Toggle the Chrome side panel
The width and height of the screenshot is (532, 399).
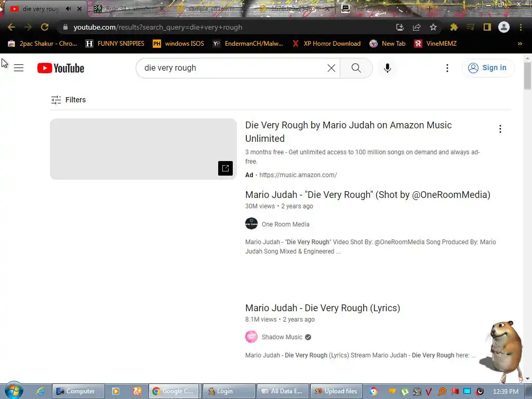[x=487, y=27]
